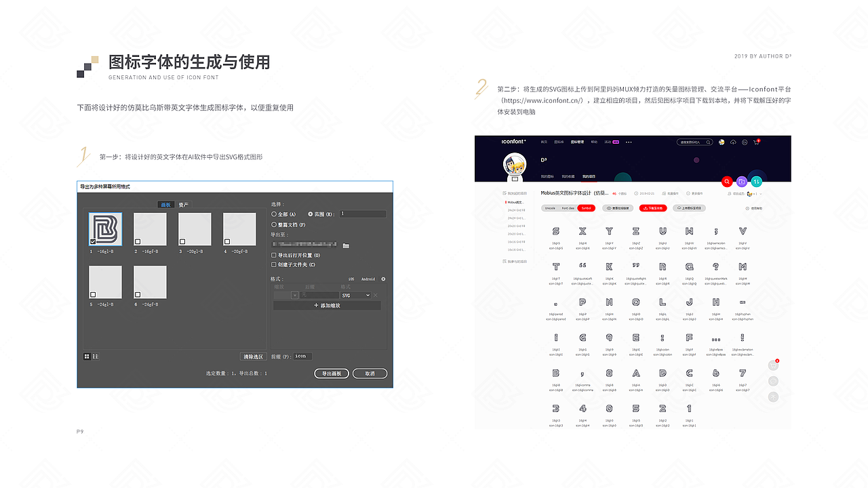Click the iconfont logo
This screenshot has width=868, height=488.
[513, 142]
